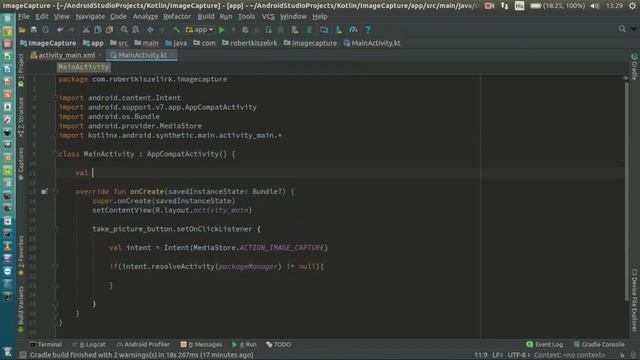Run the app with the green play button

[x=222, y=30]
